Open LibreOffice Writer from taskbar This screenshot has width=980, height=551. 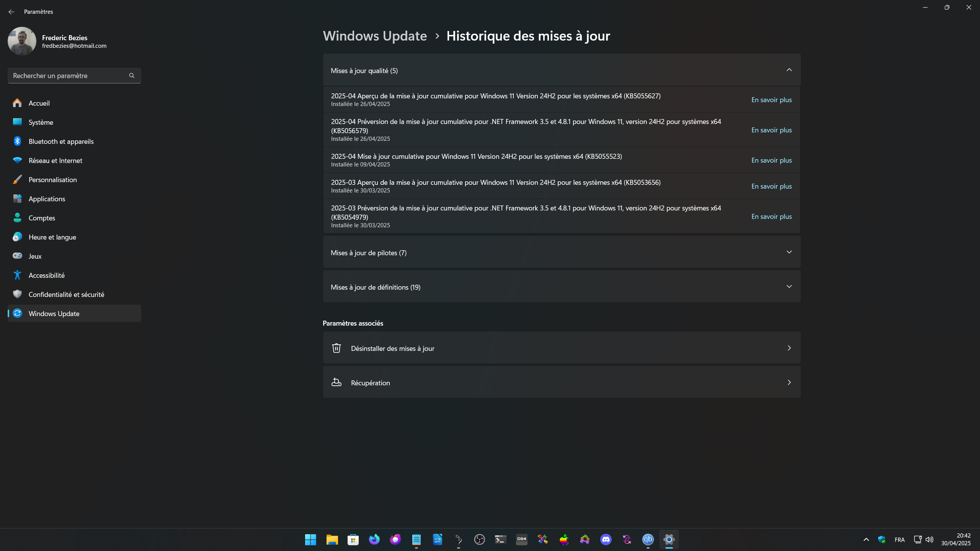(x=437, y=540)
